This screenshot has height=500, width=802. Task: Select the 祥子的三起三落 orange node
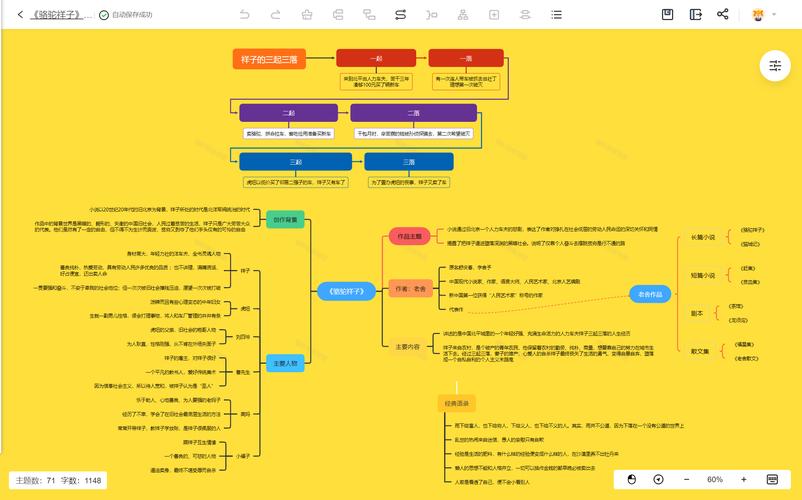click(x=269, y=59)
